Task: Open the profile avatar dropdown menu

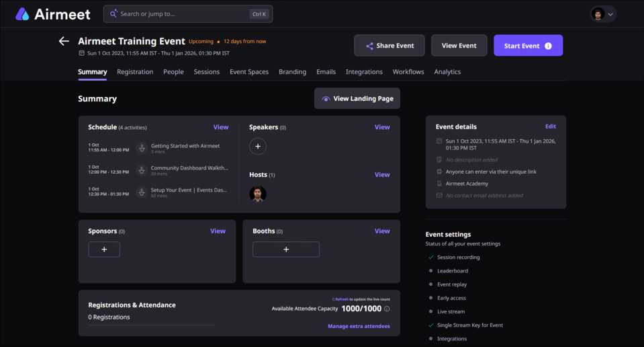Action: tap(603, 14)
